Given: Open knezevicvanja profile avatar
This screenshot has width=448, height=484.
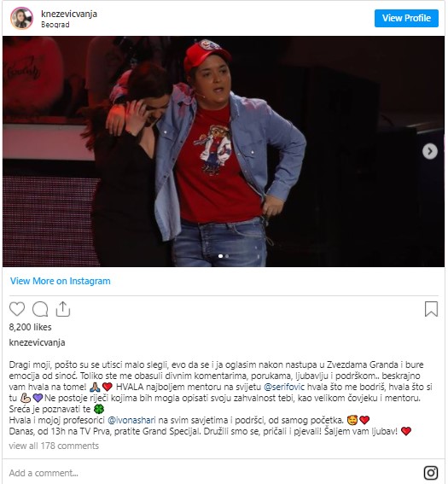Looking at the screenshot, I should point(21,18).
